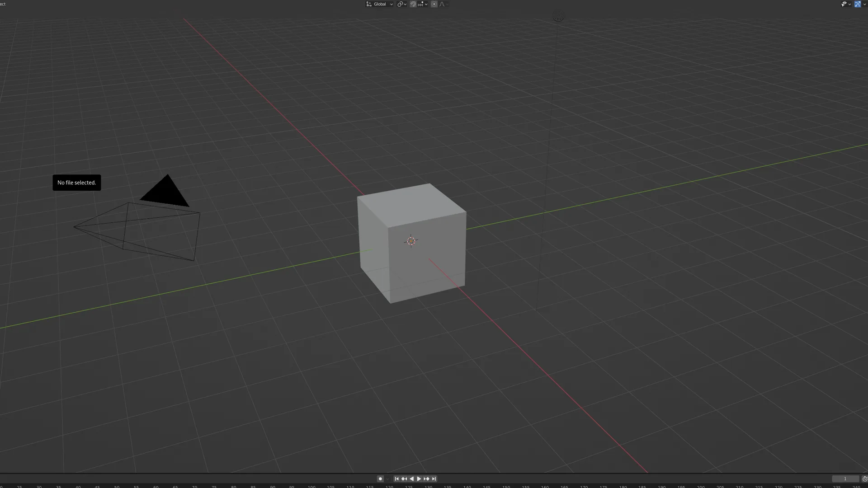
Task: Play the animation in reverse
Action: tap(411, 479)
